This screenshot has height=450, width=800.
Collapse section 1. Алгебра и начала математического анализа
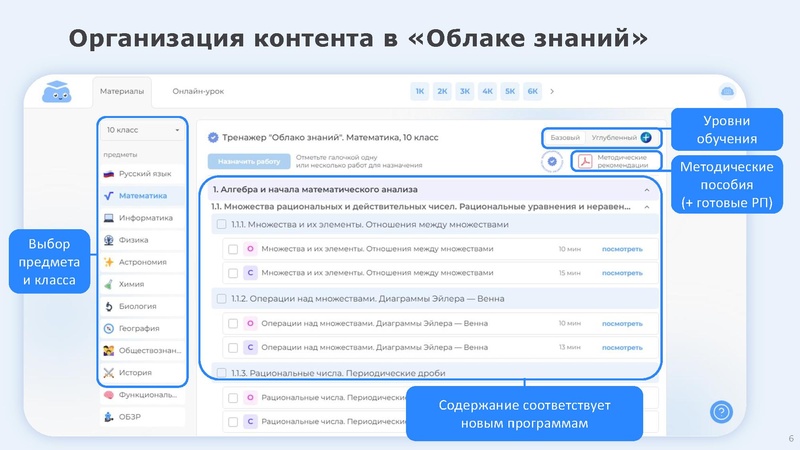646,190
